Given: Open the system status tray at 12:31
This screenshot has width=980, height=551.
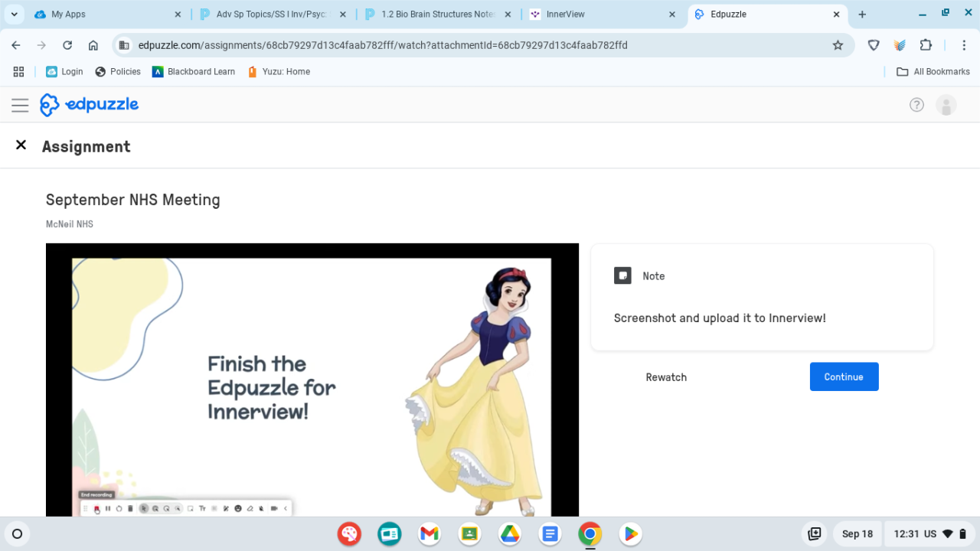Looking at the screenshot, I should 930,533.
